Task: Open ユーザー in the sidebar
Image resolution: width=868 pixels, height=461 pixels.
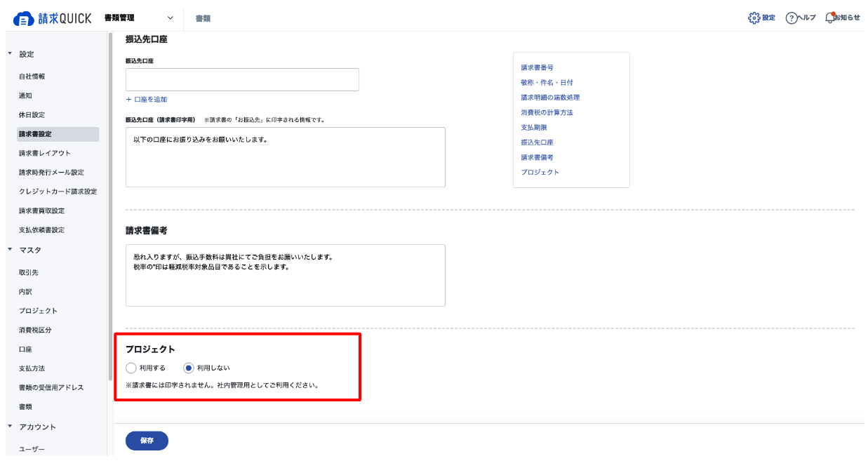Action: click(x=32, y=449)
